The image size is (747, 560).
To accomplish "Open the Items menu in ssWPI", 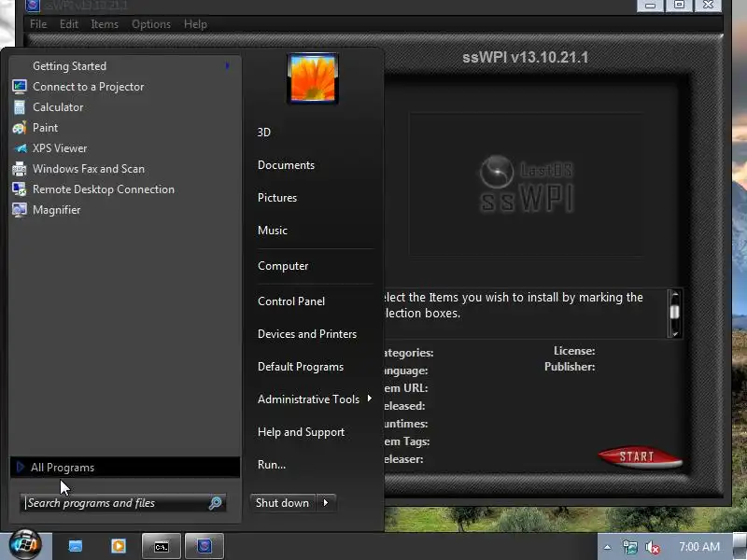I will (105, 24).
